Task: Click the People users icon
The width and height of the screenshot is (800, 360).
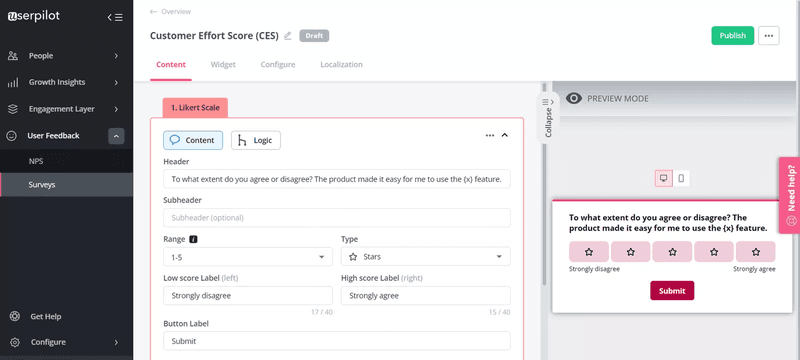Action: pos(13,56)
